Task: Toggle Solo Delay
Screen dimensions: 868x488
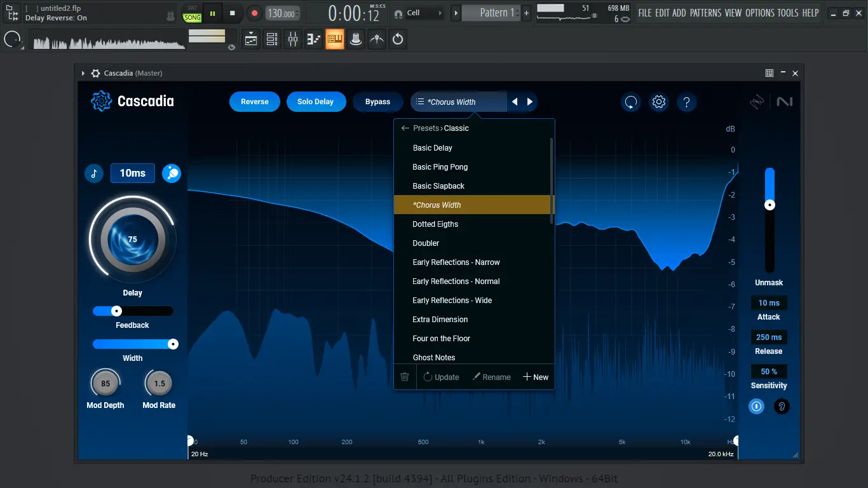Action: pyautogui.click(x=315, y=102)
